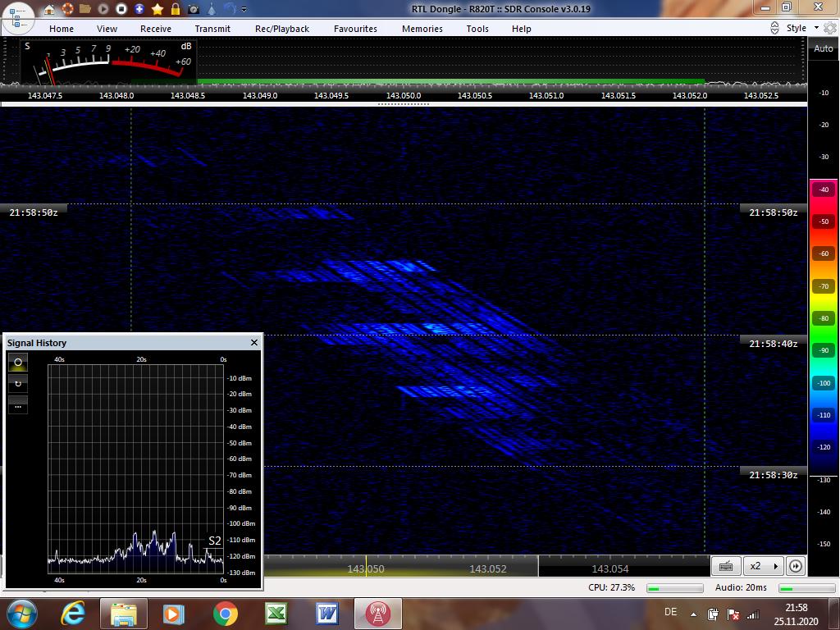This screenshot has height=630, width=840.
Task: Click the 21:58:40z right timestamp label
Action: point(773,344)
